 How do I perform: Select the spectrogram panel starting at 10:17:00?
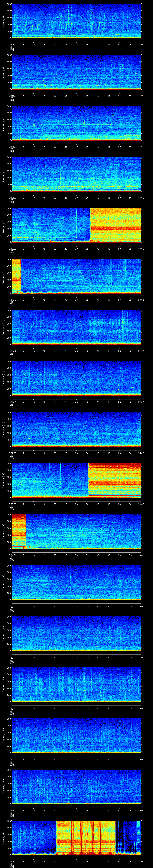coord(76,174)
